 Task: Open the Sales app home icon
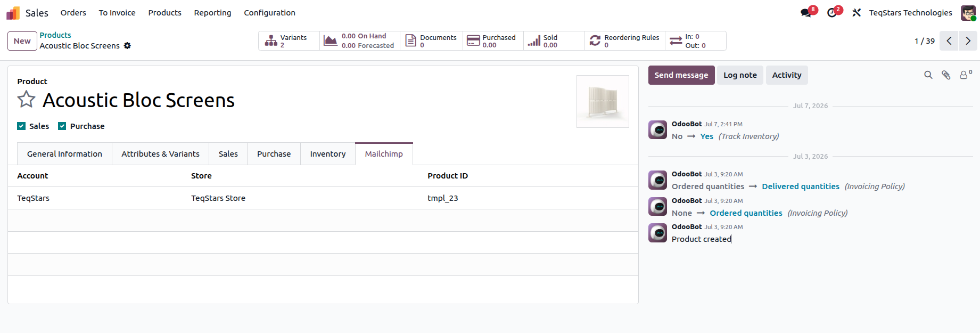coord(13,13)
